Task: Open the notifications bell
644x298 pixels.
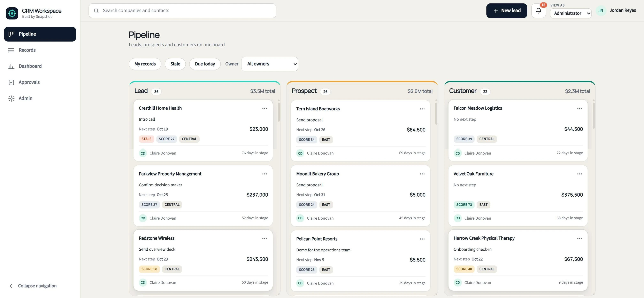Action: click(538, 10)
